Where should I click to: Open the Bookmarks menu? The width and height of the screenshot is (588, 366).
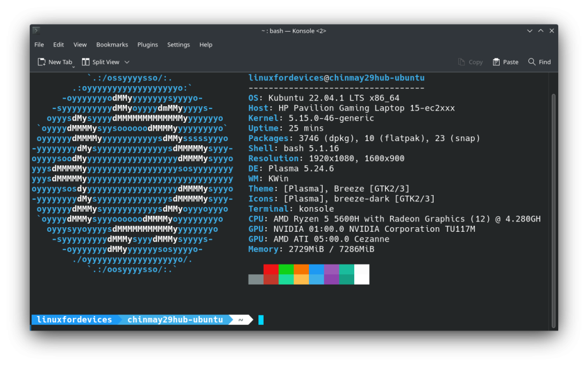click(112, 44)
